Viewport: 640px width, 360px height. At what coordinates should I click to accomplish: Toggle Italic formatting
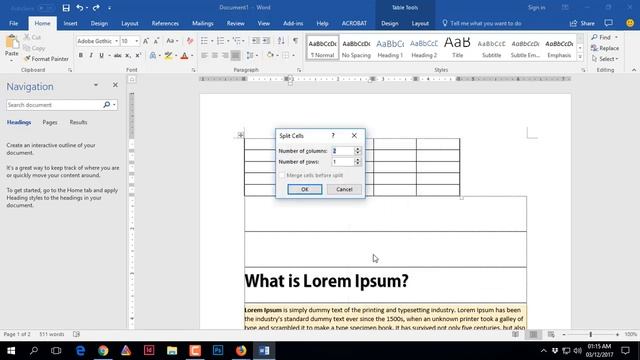91,55
